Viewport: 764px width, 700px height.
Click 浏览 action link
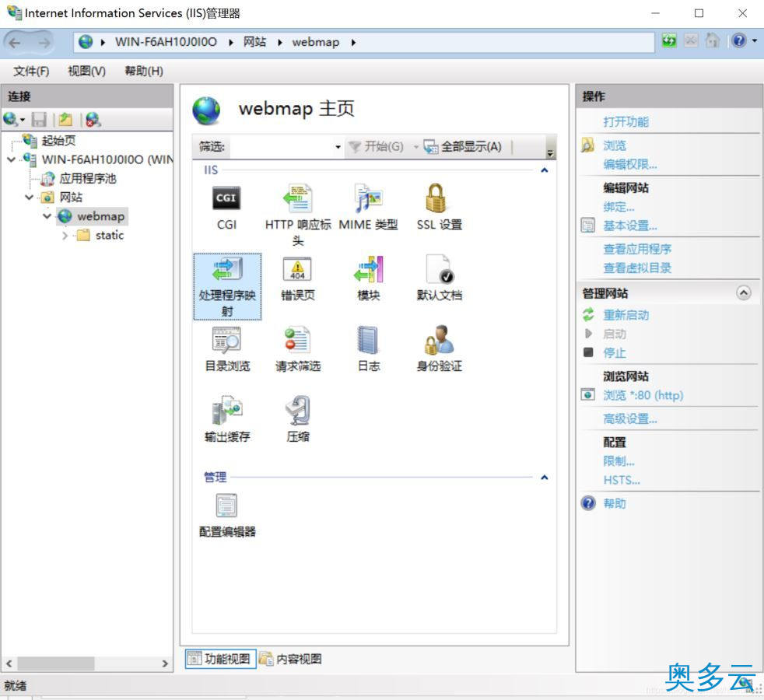pos(615,145)
